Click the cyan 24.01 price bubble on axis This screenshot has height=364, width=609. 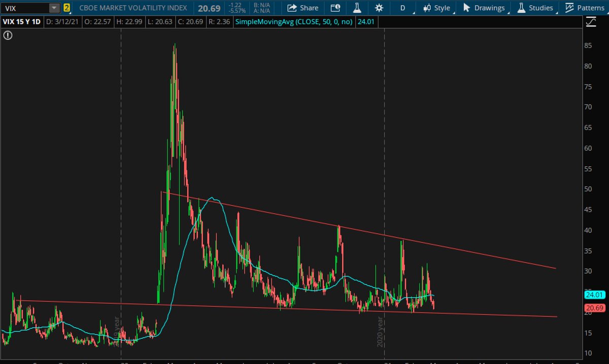point(594,295)
